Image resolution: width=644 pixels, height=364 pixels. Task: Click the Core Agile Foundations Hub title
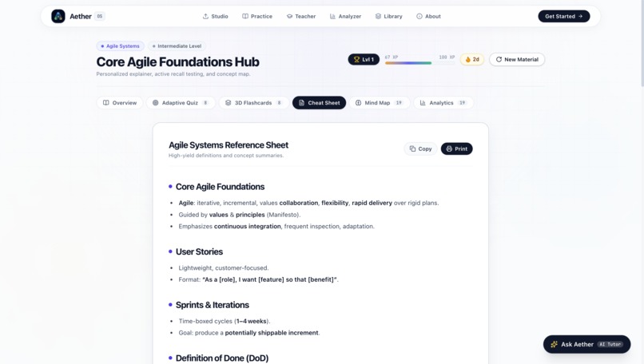178,61
